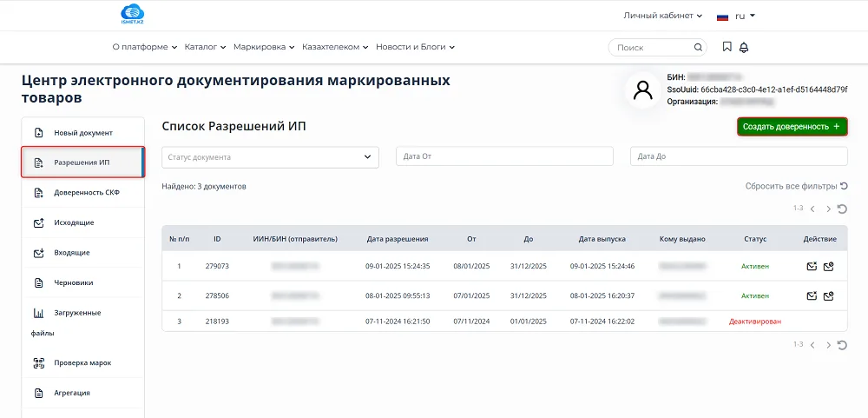Open Входящие documents section
The image size is (868, 418).
pos(83,253)
